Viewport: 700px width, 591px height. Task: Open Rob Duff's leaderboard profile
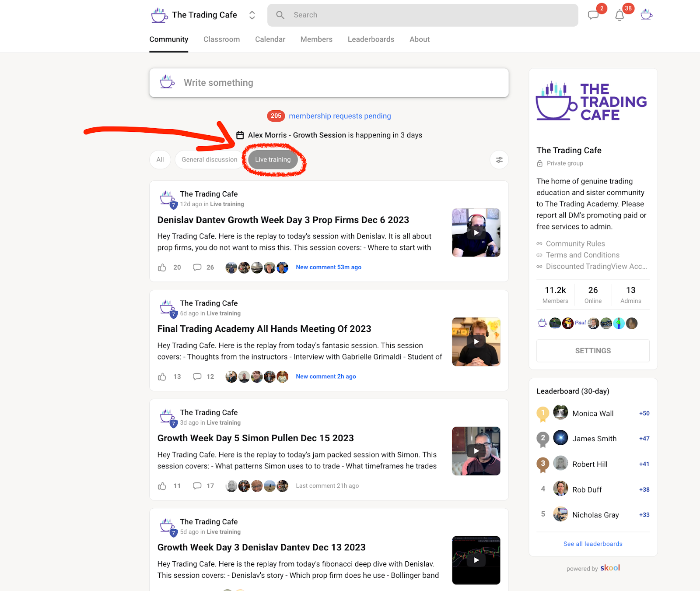point(587,490)
